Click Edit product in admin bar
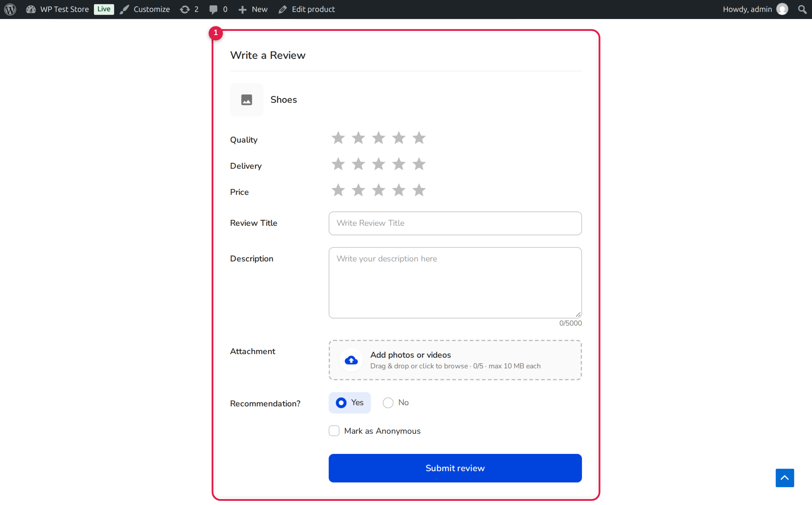The height and width of the screenshot is (505, 812). 306,10
